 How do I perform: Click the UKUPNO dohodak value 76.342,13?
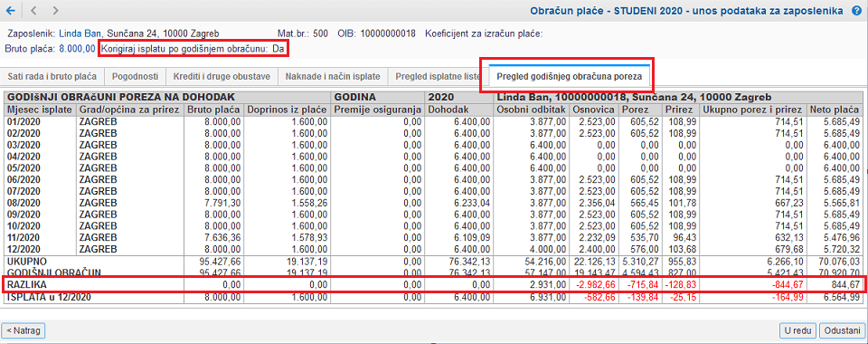pyautogui.click(x=470, y=261)
